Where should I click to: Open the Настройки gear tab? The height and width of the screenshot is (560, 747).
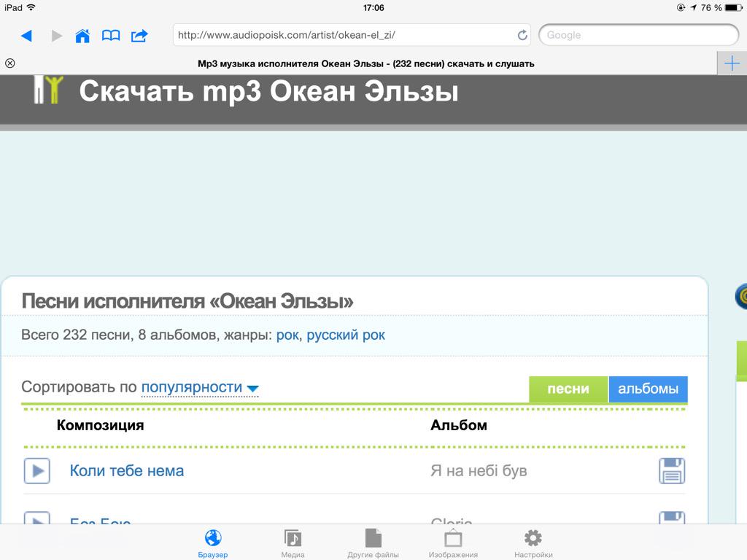click(x=533, y=543)
